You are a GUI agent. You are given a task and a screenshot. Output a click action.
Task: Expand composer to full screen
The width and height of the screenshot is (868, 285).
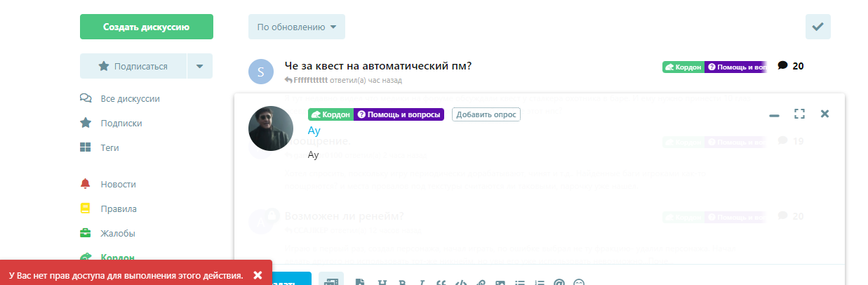[799, 114]
